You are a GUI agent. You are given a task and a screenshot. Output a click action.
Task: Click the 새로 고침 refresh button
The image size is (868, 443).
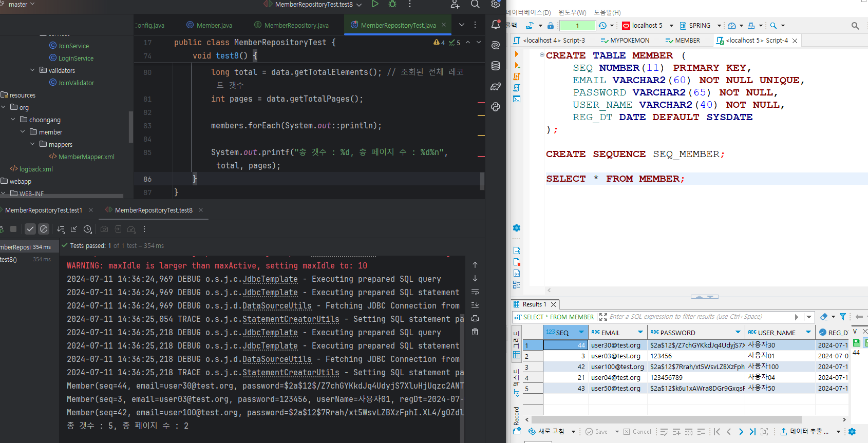(547, 432)
